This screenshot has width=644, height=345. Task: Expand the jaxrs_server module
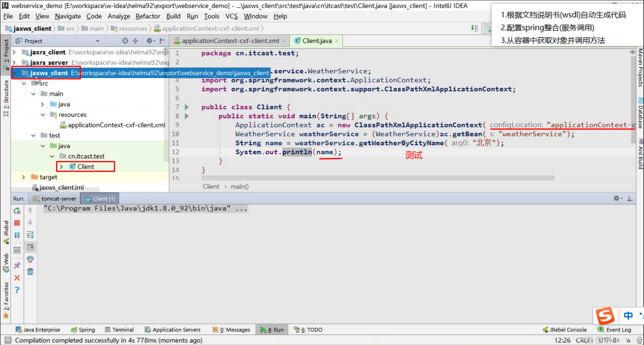[x=14, y=63]
